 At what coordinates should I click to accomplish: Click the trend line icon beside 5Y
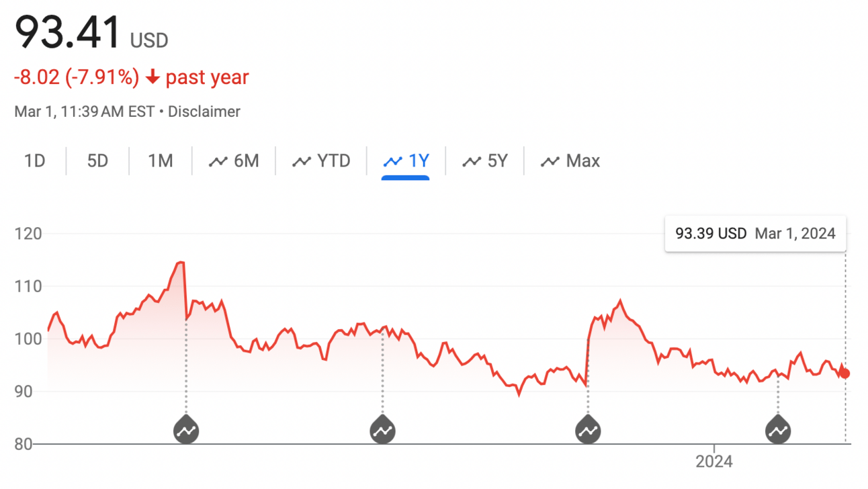(x=472, y=161)
